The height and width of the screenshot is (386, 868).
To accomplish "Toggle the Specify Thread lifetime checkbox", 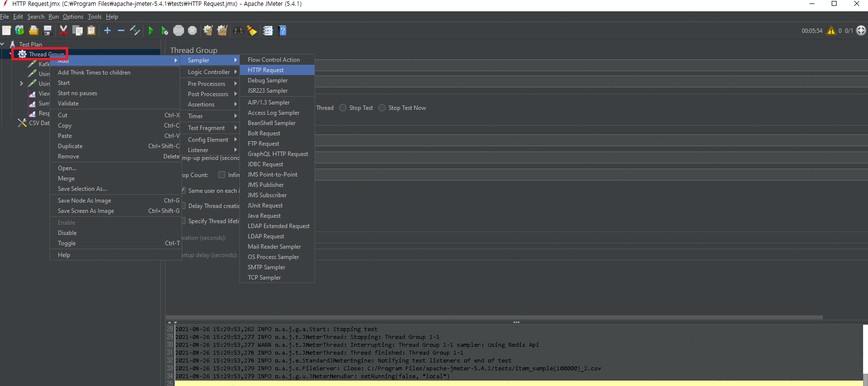I will coord(184,221).
